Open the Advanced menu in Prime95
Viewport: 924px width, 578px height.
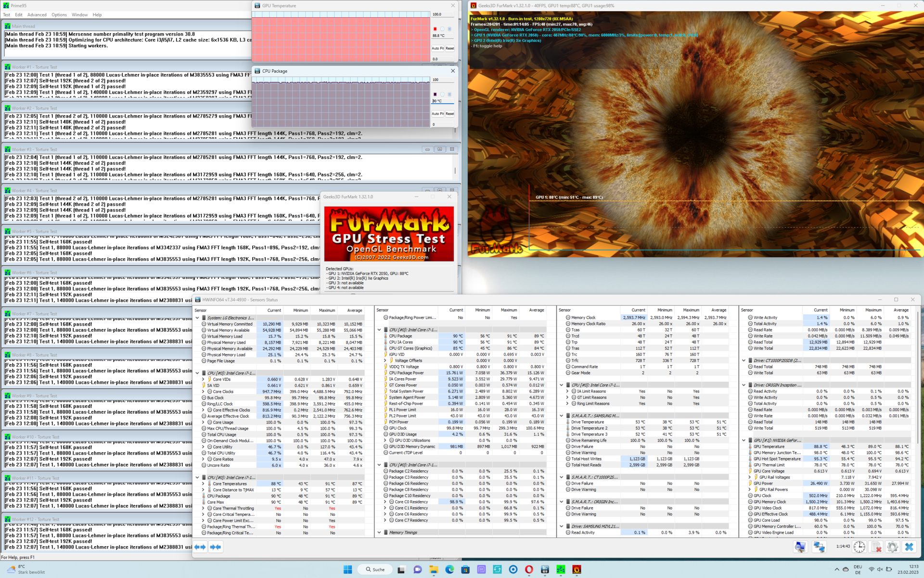pos(37,15)
